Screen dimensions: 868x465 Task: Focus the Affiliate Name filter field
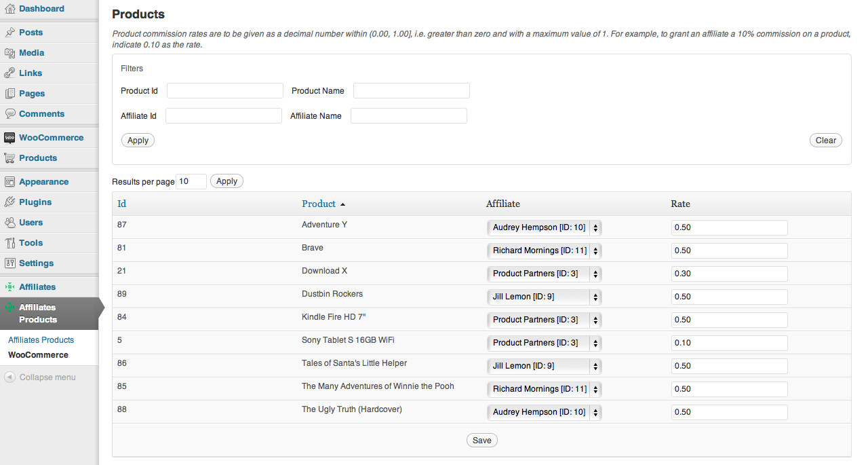point(409,116)
